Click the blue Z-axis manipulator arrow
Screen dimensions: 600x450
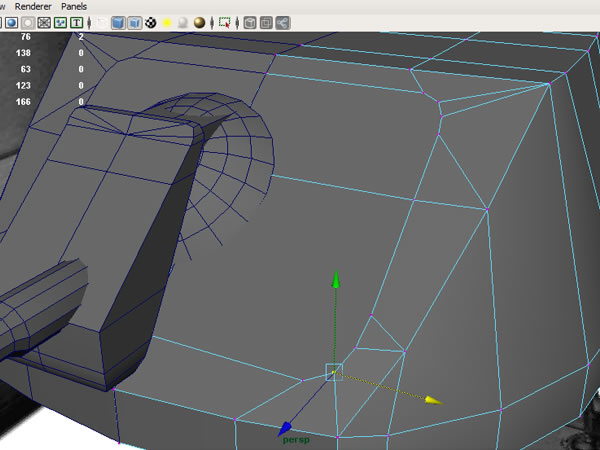click(x=285, y=427)
